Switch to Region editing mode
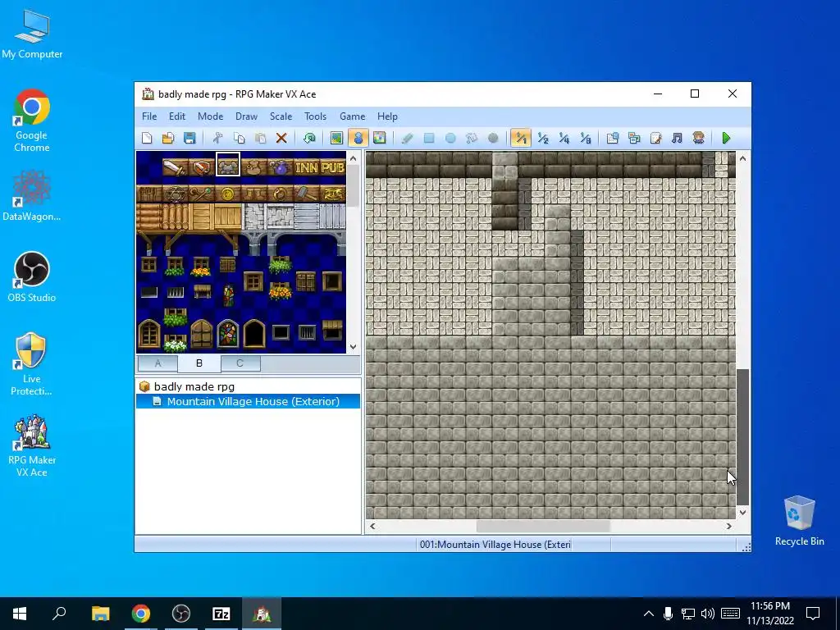The height and width of the screenshot is (630, 840). pos(379,138)
